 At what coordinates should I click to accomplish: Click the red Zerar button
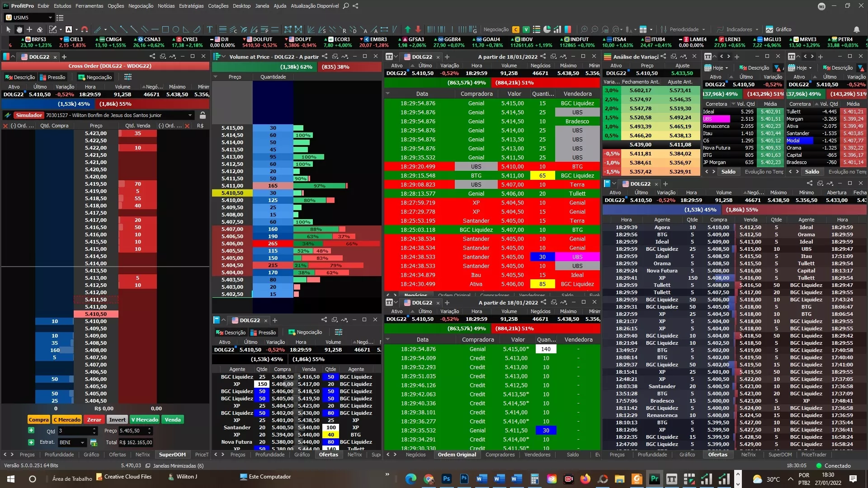click(94, 420)
